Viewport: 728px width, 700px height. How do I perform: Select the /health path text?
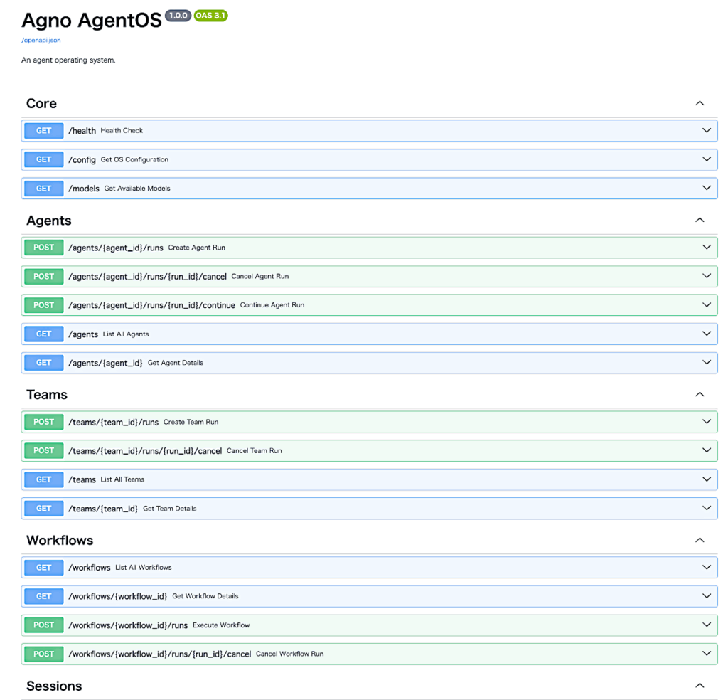pyautogui.click(x=82, y=130)
